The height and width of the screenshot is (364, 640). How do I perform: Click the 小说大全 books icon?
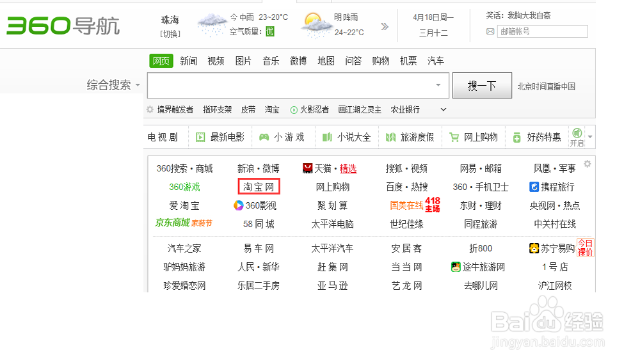(327, 137)
